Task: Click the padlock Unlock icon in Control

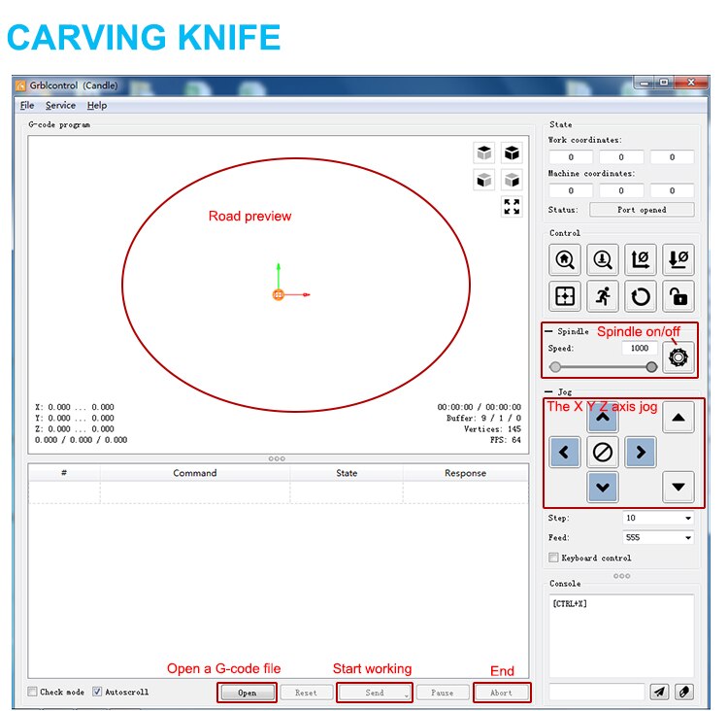Action: (678, 296)
